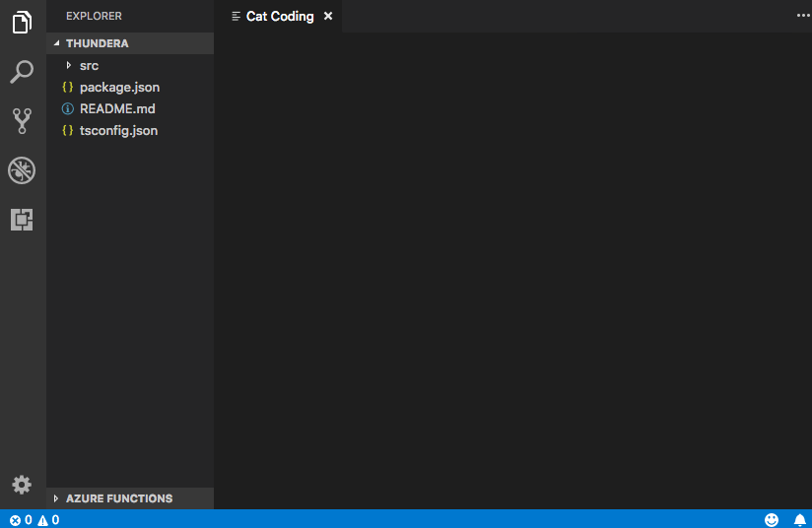Open package.json file
This screenshot has width=812, height=528.
pyautogui.click(x=119, y=87)
